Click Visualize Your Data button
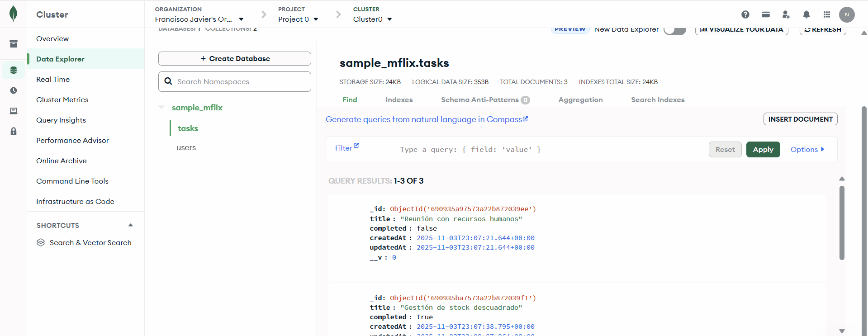Screen dimensions: 868x336 [x=742, y=30]
